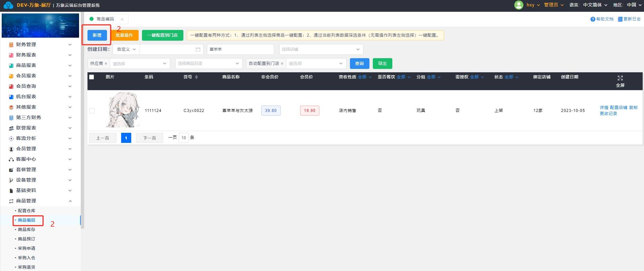Viewport: 644px width, 271px height.
Task: Click the calendar icon in date field
Action: 198,49
